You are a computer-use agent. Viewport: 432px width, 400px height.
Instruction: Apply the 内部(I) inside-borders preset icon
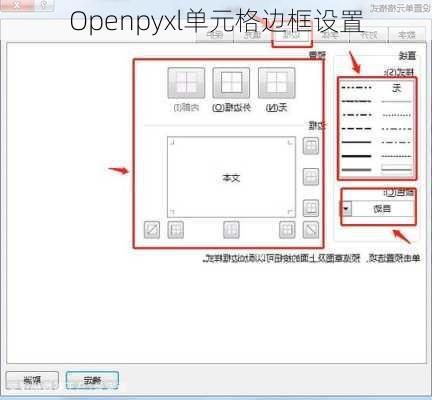pyautogui.click(x=186, y=83)
